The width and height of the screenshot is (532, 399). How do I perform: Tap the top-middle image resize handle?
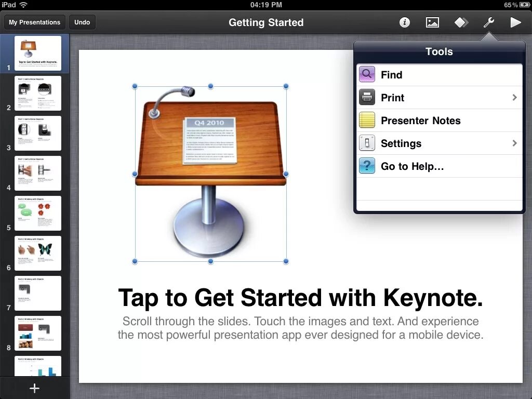pyautogui.click(x=211, y=86)
